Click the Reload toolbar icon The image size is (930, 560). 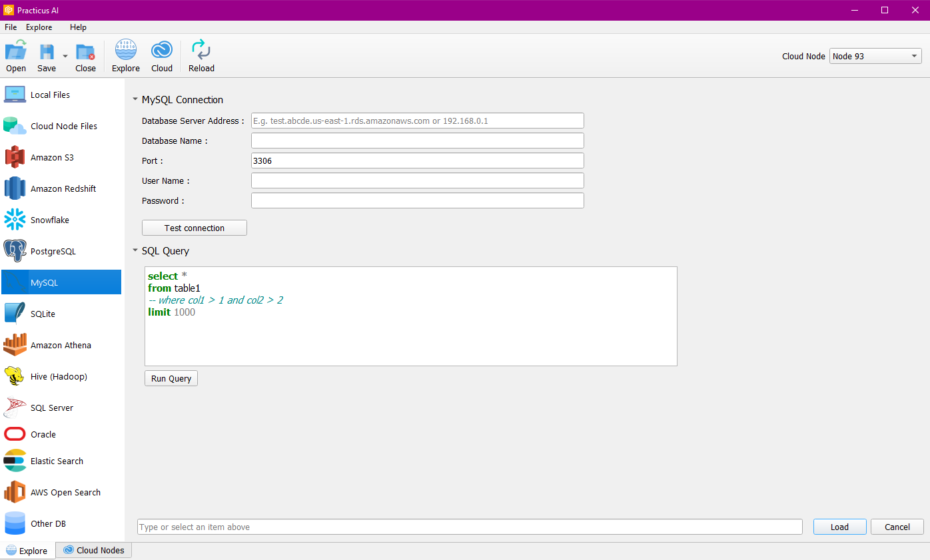pos(201,55)
